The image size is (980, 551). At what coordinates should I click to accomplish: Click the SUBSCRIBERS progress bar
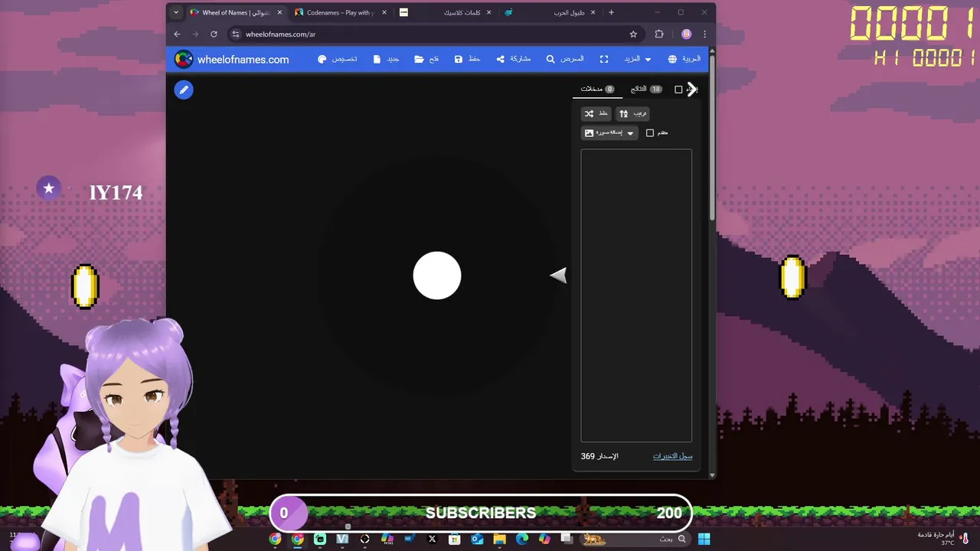[481, 513]
